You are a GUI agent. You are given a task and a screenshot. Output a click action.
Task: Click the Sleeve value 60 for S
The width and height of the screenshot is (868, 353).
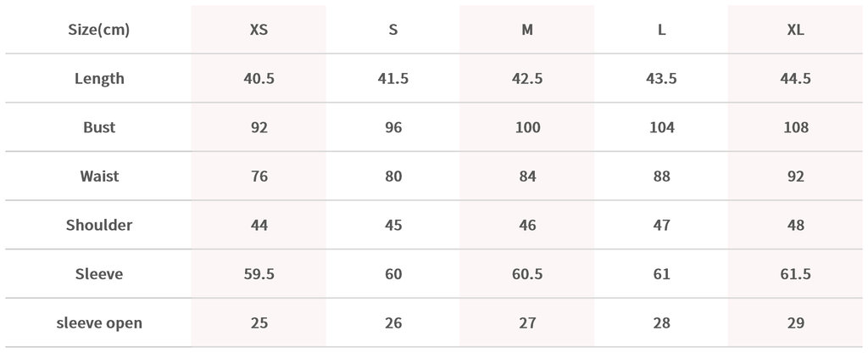[392, 274]
